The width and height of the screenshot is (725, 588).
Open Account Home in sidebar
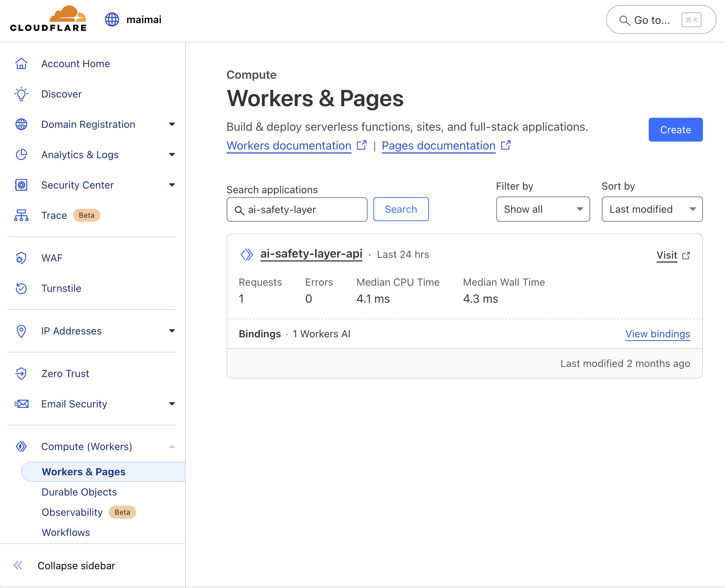pos(76,64)
